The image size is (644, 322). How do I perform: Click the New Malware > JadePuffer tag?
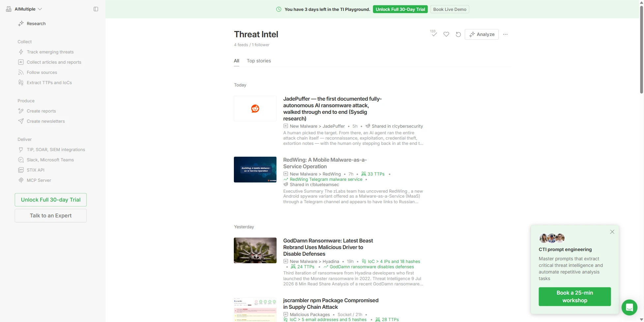[317, 126]
